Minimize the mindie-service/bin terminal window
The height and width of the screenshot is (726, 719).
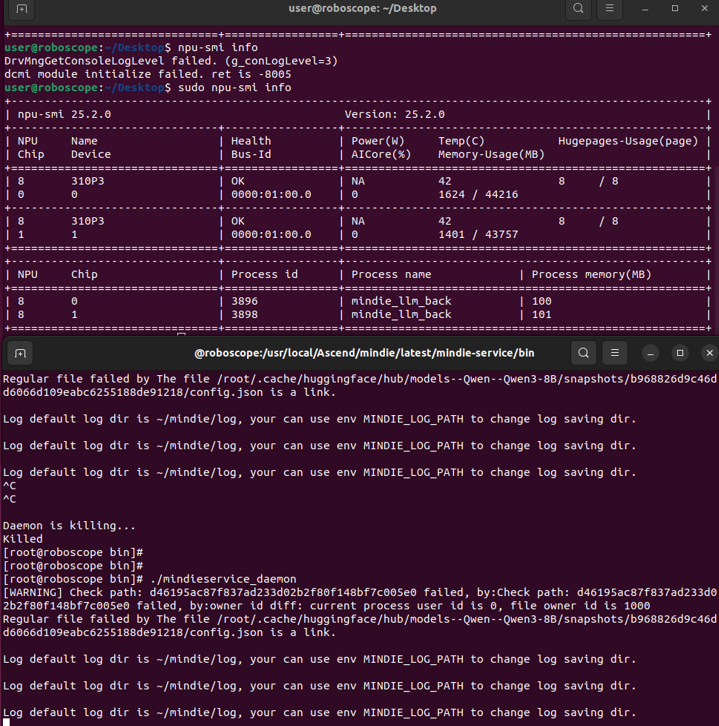pos(650,353)
